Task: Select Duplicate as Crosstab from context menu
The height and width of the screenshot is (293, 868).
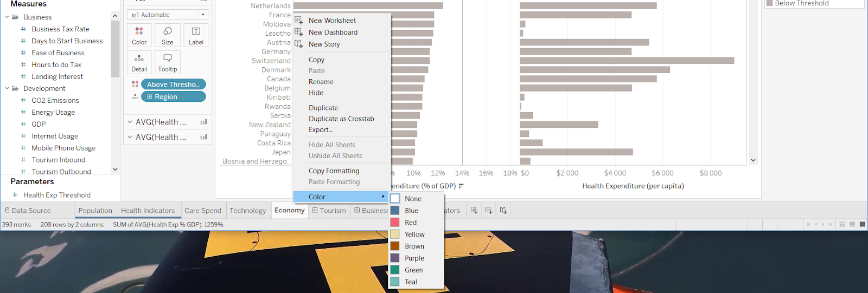Action: tap(341, 119)
